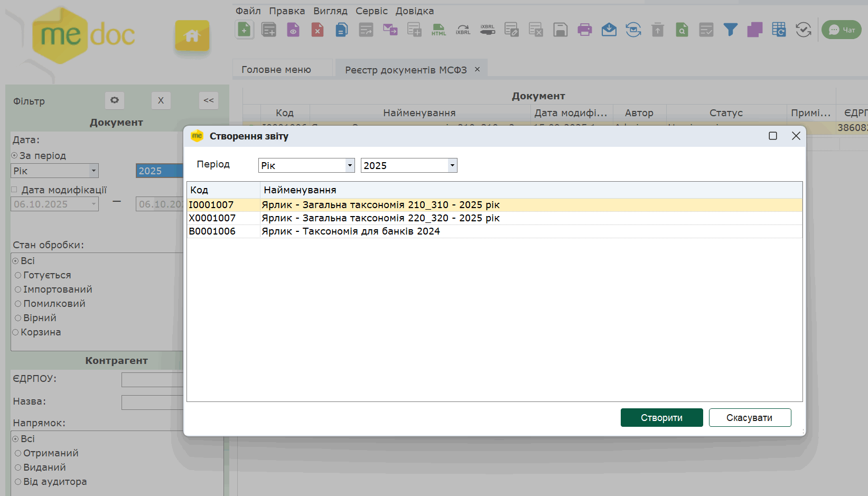The width and height of the screenshot is (868, 496).
Task: Click the HTML export toolbar icon
Action: [438, 30]
